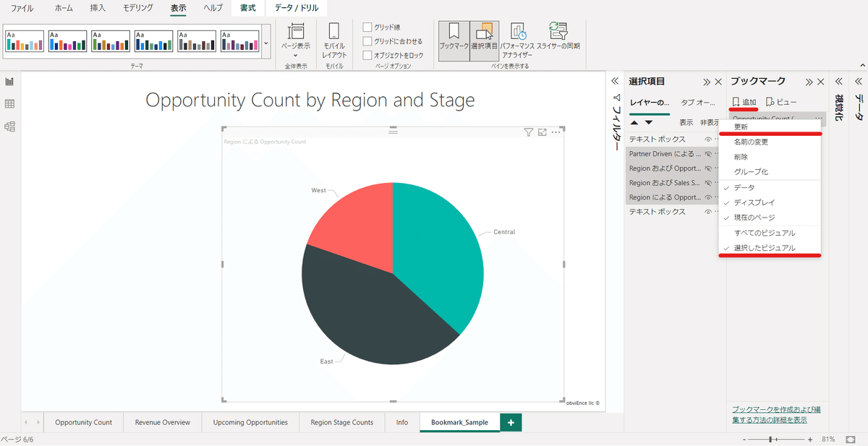Choose グループ化 in bookmark menu
Screen dimensions: 868x446
click(770, 172)
